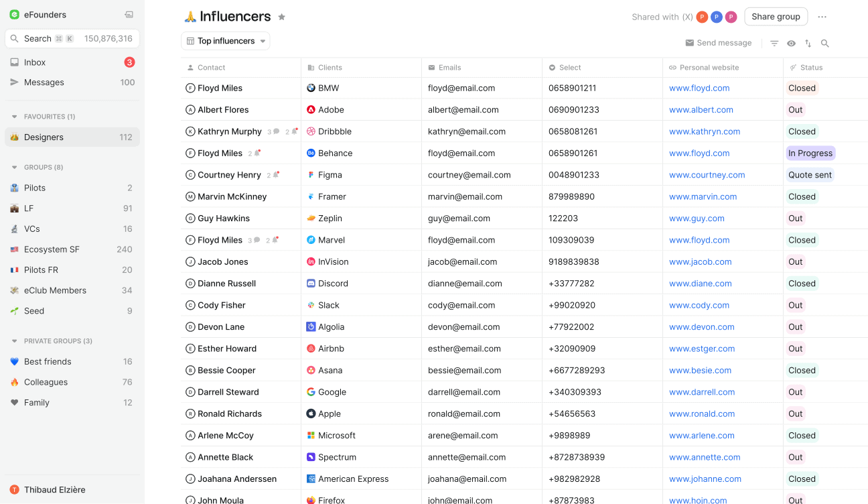This screenshot has height=504, width=868.
Task: Click the sort arrows icon
Action: [808, 44]
